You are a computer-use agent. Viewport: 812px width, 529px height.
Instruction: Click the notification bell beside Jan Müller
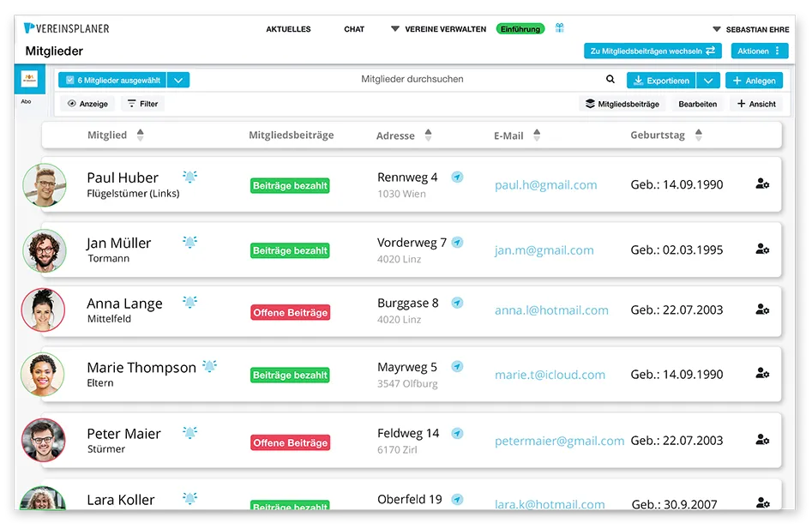[190, 243]
